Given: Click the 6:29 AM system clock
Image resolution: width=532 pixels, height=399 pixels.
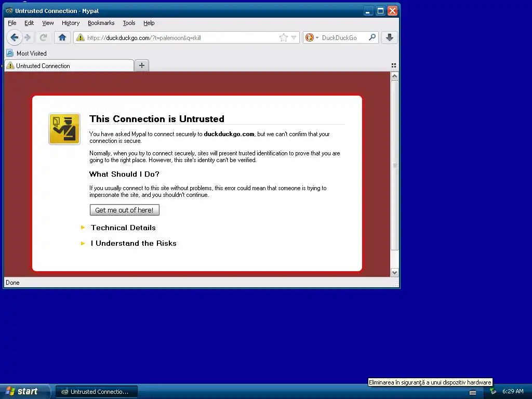Looking at the screenshot, I should tap(513, 391).
